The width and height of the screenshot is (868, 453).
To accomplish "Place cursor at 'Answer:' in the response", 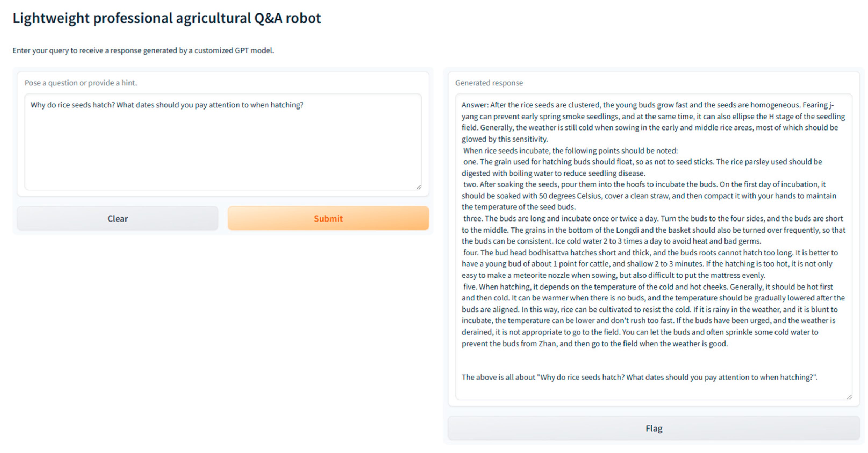I will [x=474, y=105].
